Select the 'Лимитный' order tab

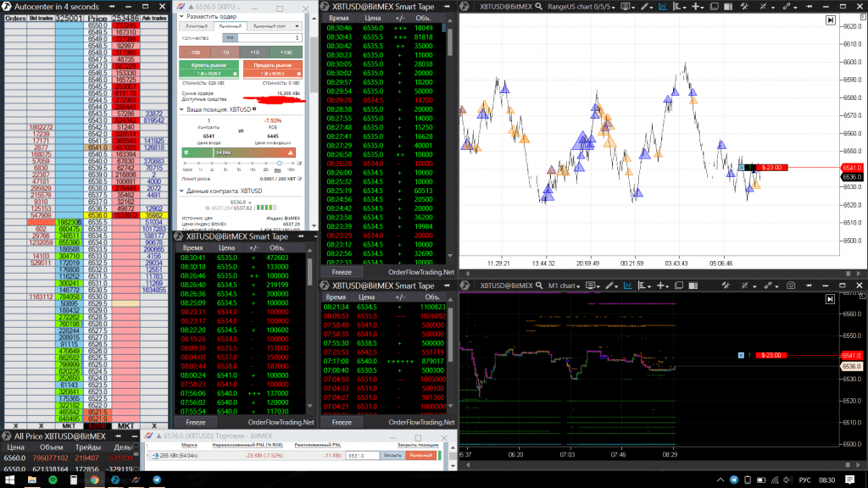(x=197, y=26)
